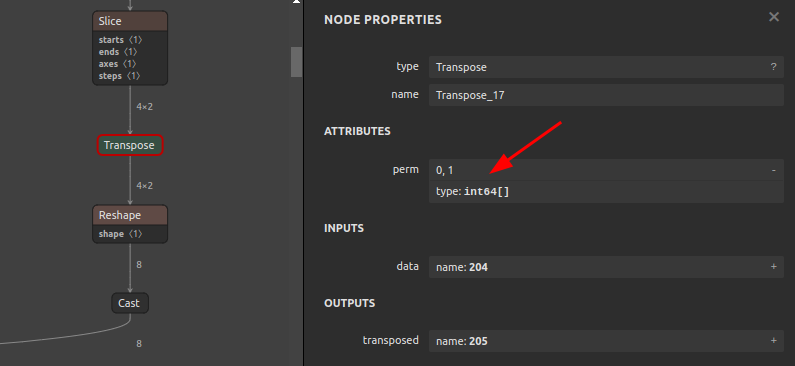
Task: Click the type int64[] text
Action: [473, 192]
